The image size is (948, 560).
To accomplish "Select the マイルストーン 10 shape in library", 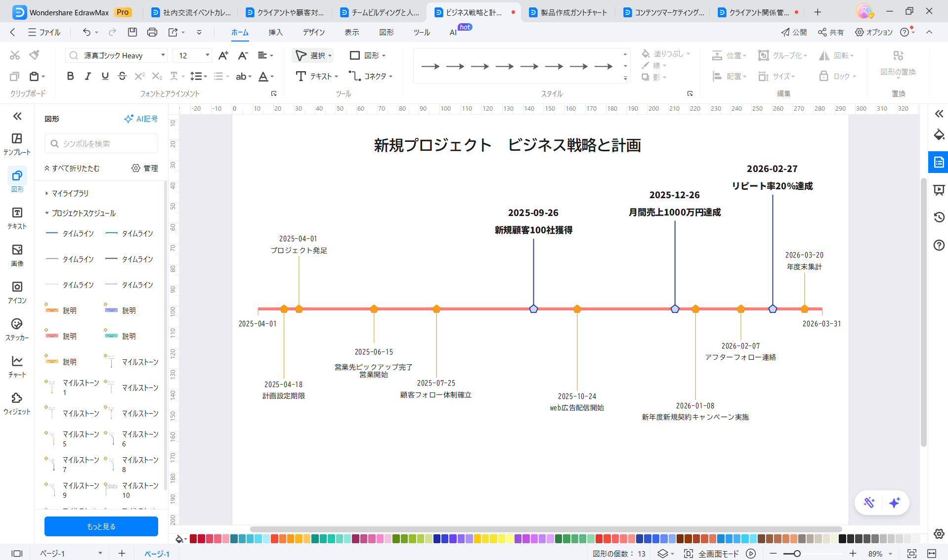I will click(x=132, y=490).
